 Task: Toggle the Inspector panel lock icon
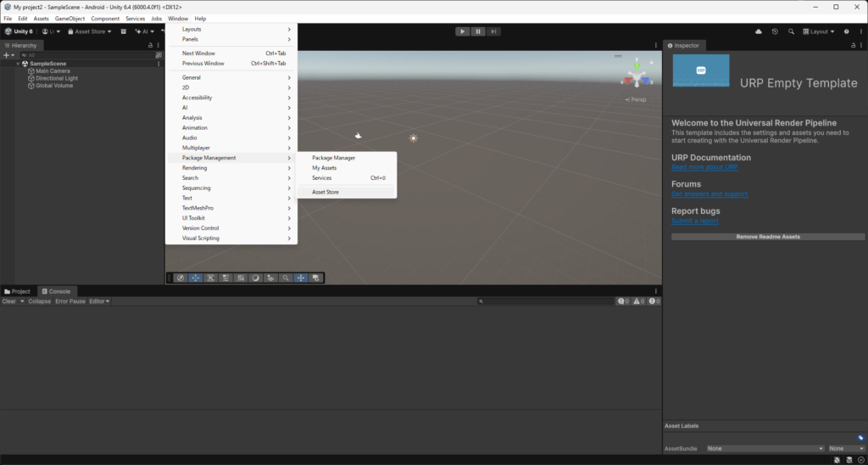click(x=853, y=46)
